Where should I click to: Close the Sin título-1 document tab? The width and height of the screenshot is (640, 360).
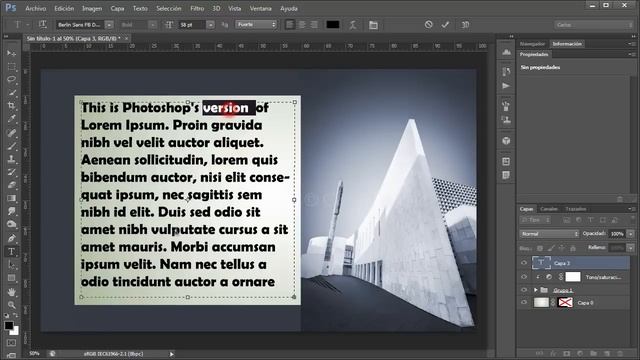click(x=127, y=38)
